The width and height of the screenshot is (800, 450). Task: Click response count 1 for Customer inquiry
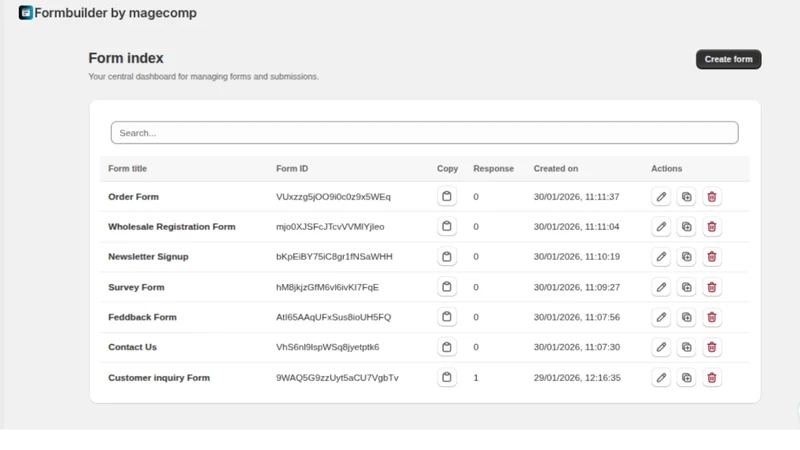[476, 378]
